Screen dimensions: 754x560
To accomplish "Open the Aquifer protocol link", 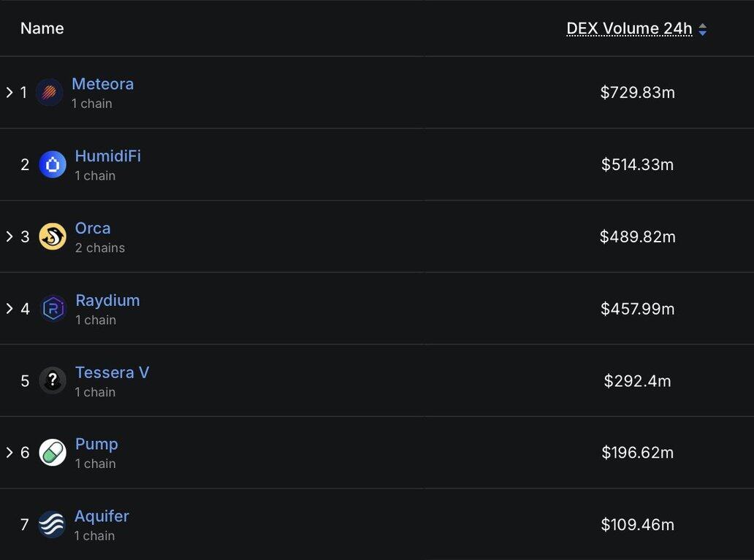I will [x=102, y=516].
